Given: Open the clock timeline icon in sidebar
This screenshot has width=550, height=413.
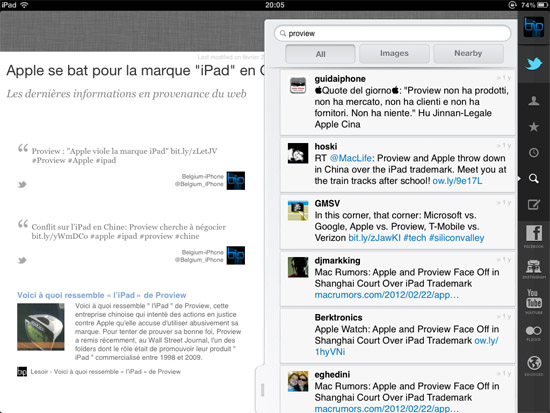Looking at the screenshot, I should coord(534,153).
